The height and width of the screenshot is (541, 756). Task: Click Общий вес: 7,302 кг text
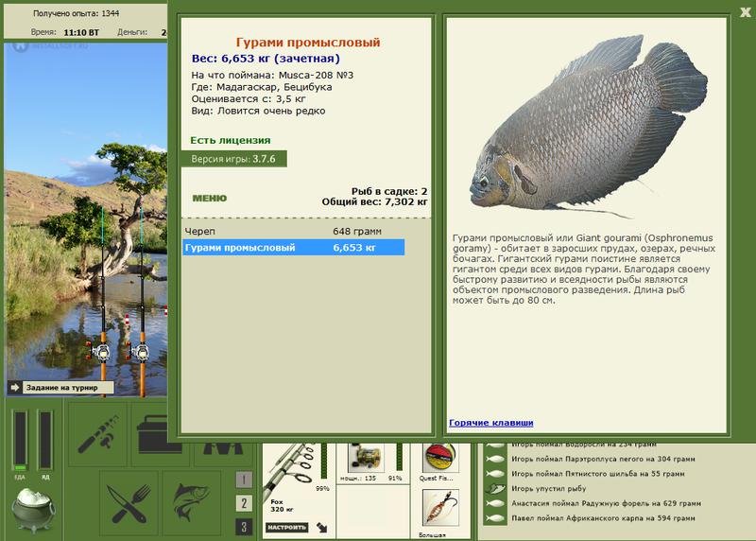click(374, 201)
